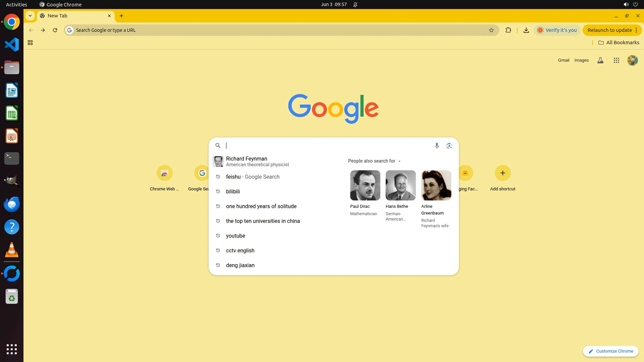Bookmark this tab with star icon
The image size is (644, 362).
click(491, 30)
